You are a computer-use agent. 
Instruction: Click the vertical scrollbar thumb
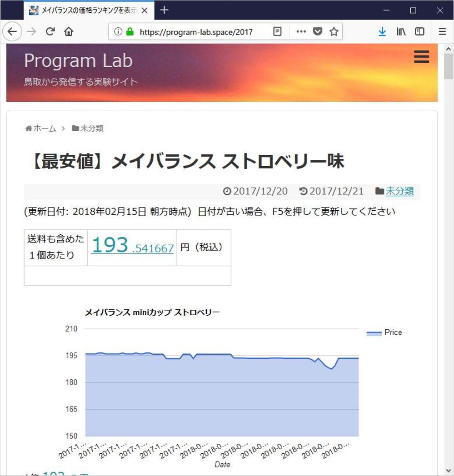click(449, 66)
